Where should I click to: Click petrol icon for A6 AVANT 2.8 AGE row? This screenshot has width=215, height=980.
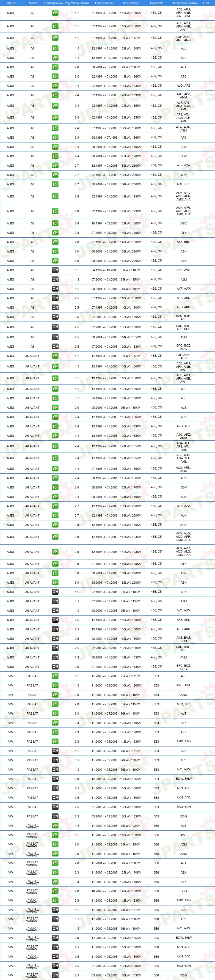(x=55, y=525)
